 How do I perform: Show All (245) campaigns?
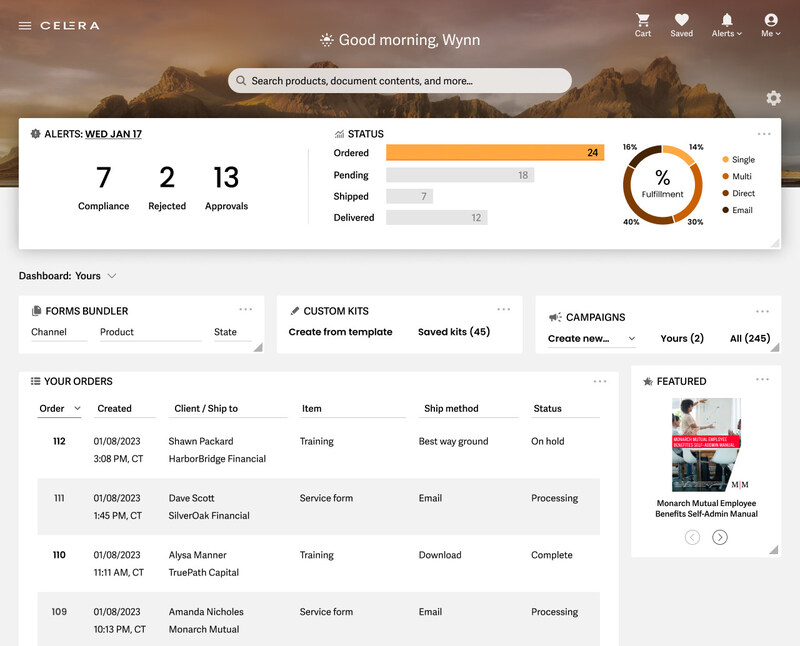point(750,339)
